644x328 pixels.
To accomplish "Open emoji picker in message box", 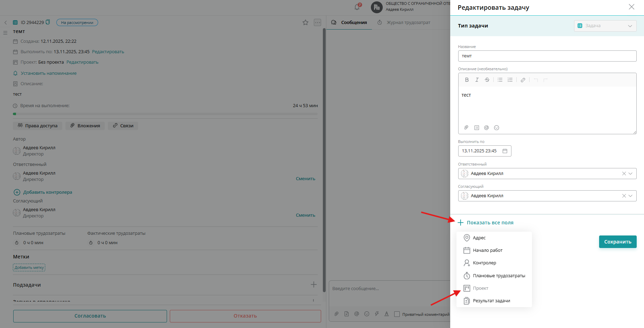I will [367, 314].
